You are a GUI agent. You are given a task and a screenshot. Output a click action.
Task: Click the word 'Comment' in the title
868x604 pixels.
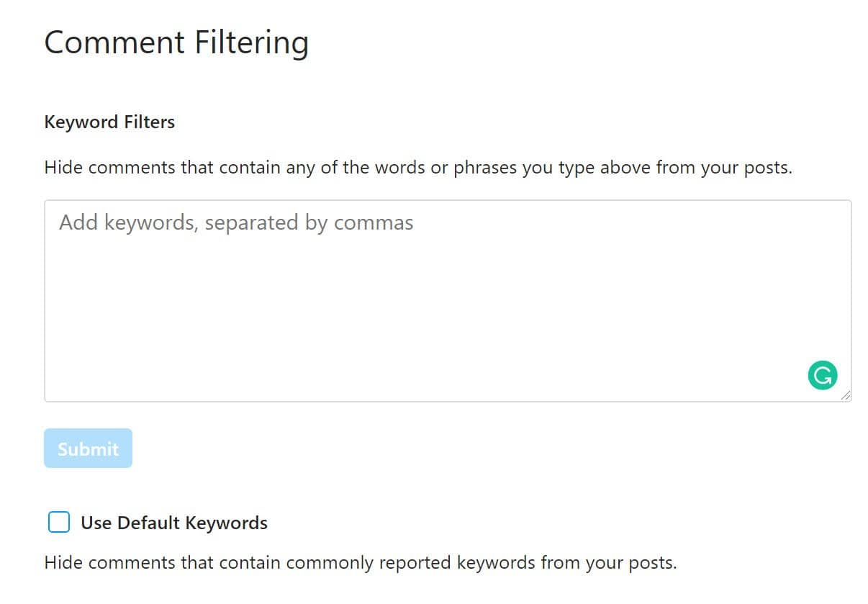pyautogui.click(x=115, y=42)
